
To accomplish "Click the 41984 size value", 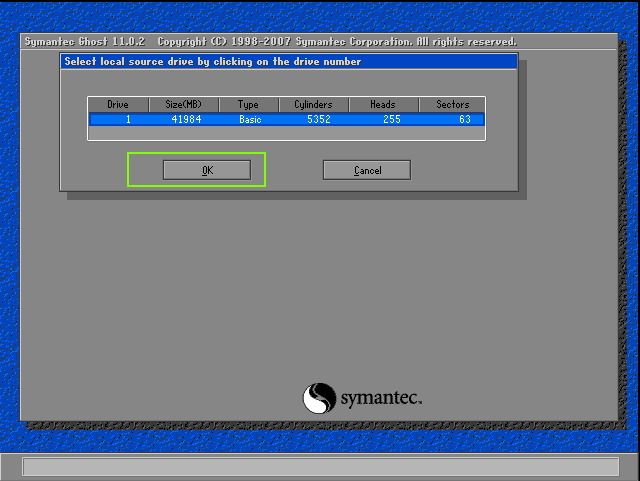I will [186, 119].
